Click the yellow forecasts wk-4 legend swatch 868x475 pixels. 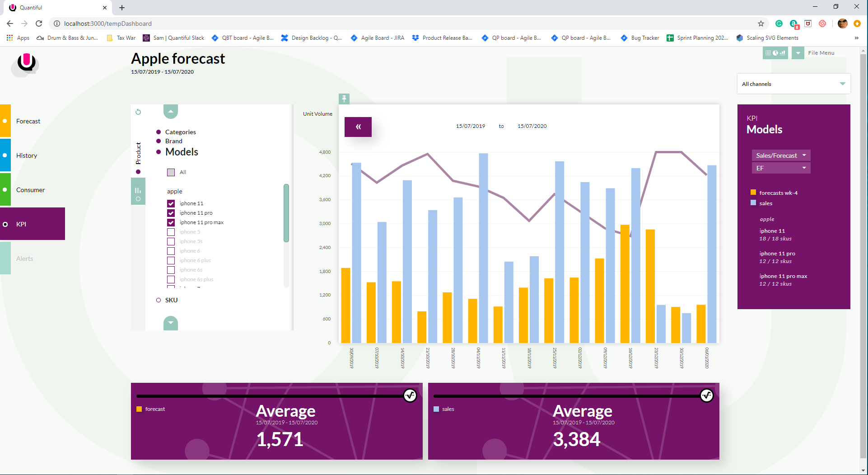pyautogui.click(x=753, y=193)
